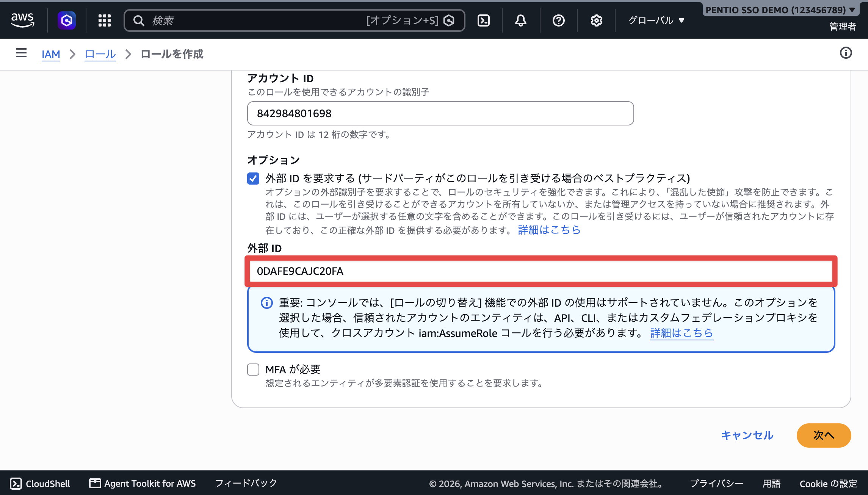This screenshot has height=495, width=868.
Task: Focus the 外部 ID input field
Action: point(541,271)
